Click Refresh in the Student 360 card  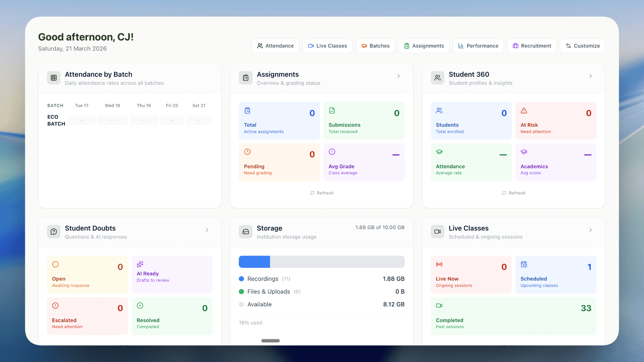pyautogui.click(x=513, y=193)
